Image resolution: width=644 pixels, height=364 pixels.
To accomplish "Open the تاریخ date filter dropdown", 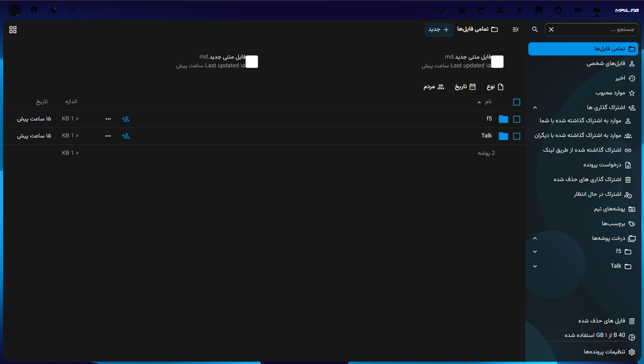I will click(465, 87).
